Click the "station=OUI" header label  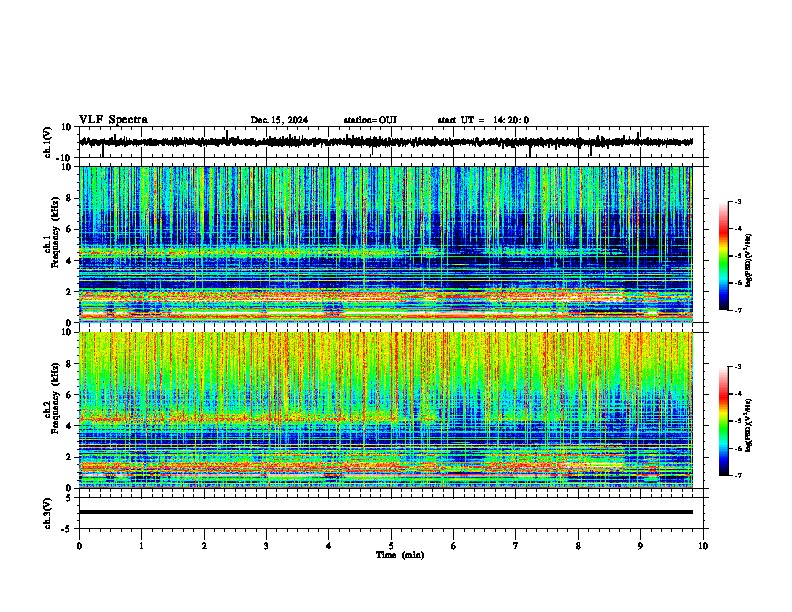tap(370, 120)
